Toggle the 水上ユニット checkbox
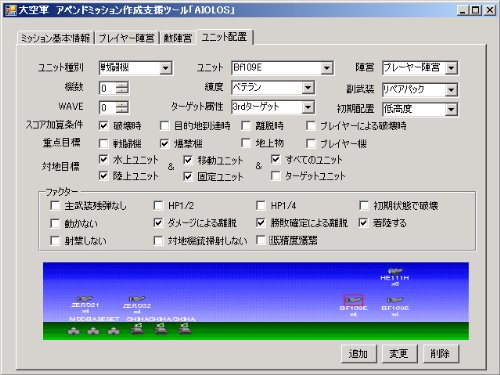This screenshot has width=500, height=375. 104,159
